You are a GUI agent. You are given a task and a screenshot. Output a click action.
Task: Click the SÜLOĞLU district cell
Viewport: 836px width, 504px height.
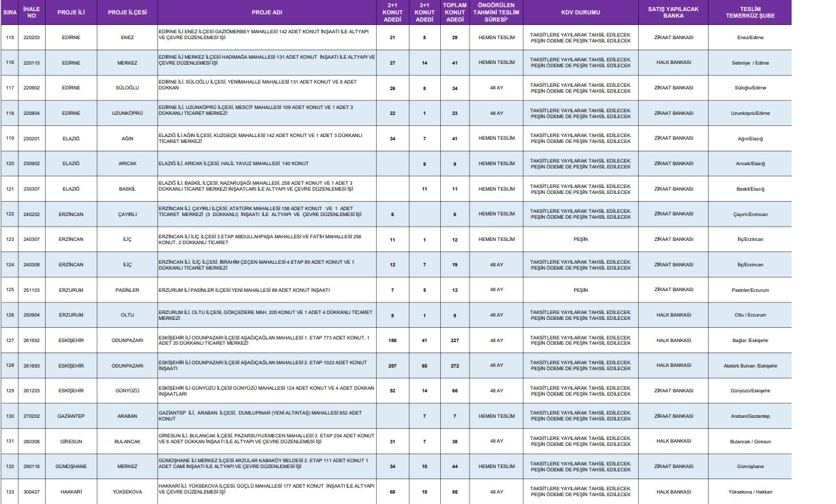tap(128, 88)
